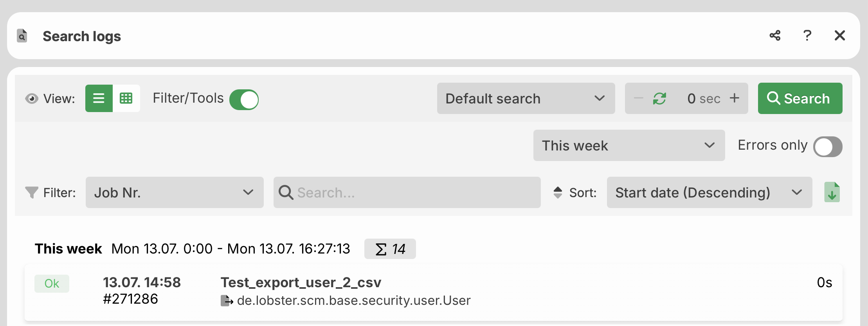Click the sum total 14 badge
868x326 pixels.
[x=390, y=249]
